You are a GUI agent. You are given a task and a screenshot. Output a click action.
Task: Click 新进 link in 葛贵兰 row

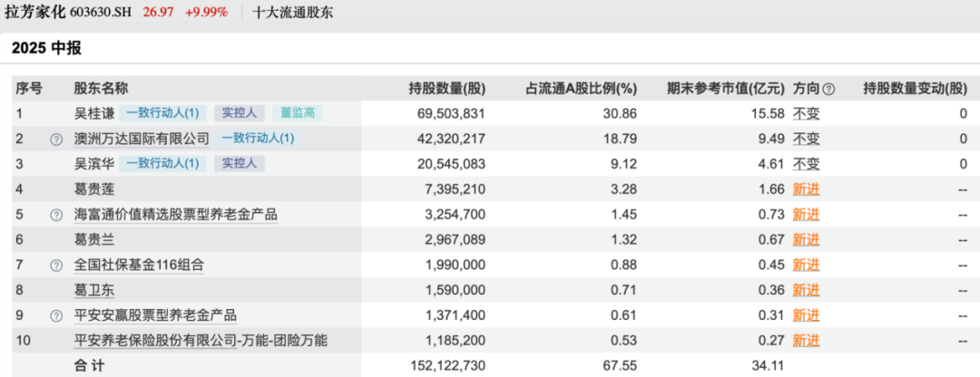[806, 240]
